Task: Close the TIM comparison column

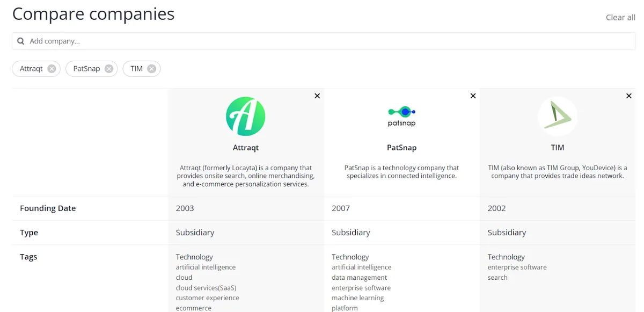Action: [x=629, y=96]
